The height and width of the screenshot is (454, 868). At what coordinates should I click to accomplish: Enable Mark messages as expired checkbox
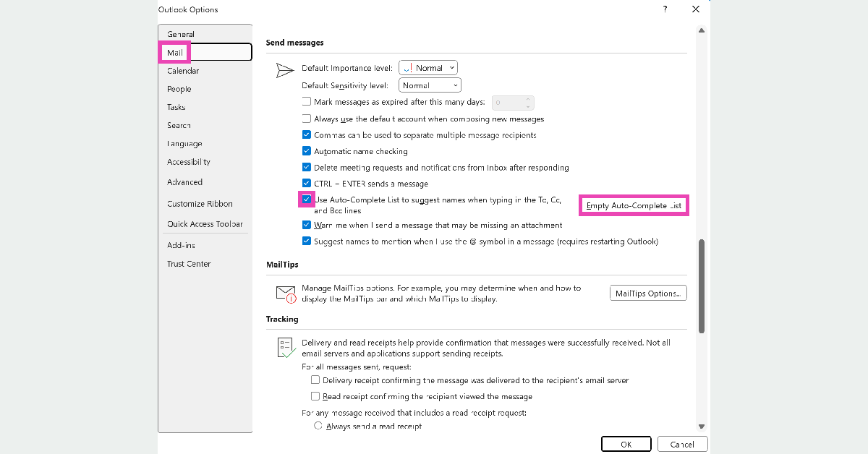[307, 102]
